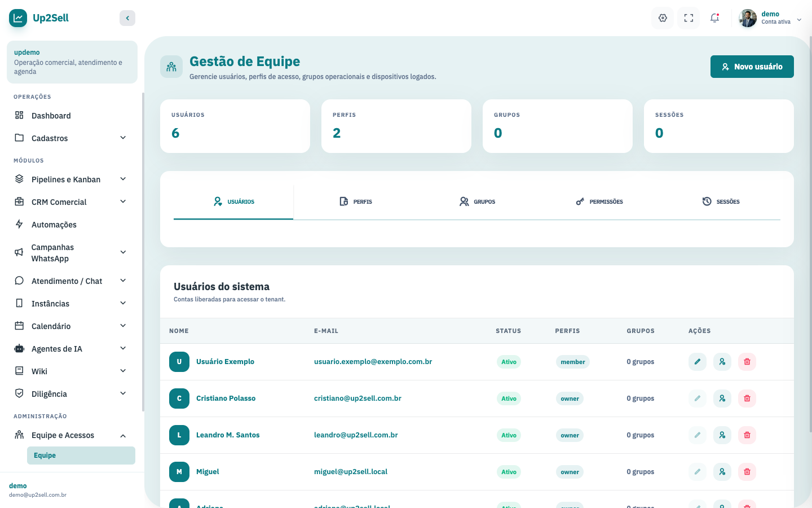The image size is (812, 508).
Task: Expand the Cadastros menu
Action: click(72, 138)
